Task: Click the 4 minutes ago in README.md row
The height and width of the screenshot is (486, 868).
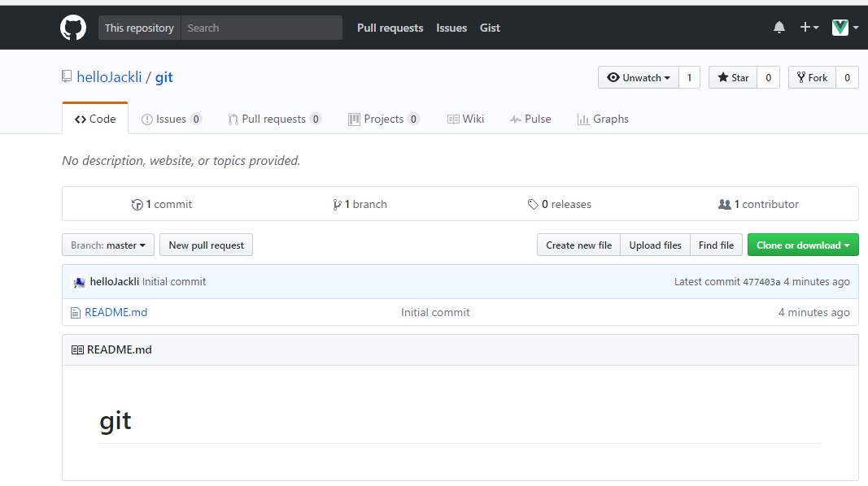Action: (813, 312)
